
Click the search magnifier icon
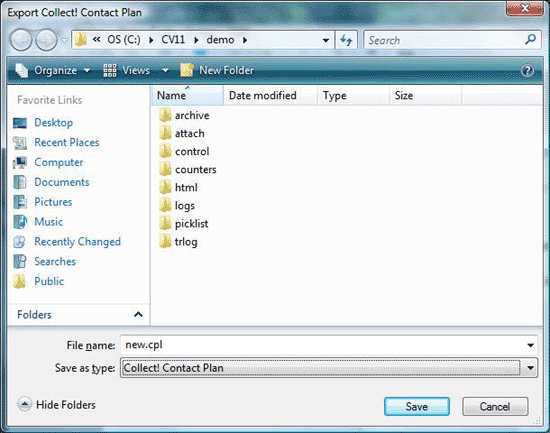coord(530,39)
